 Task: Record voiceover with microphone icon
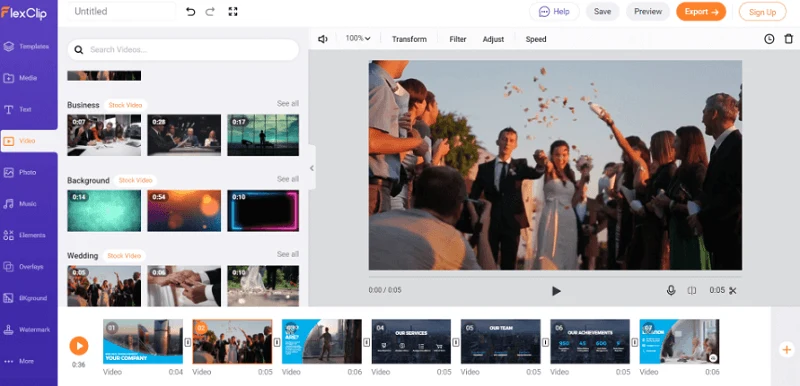click(671, 290)
